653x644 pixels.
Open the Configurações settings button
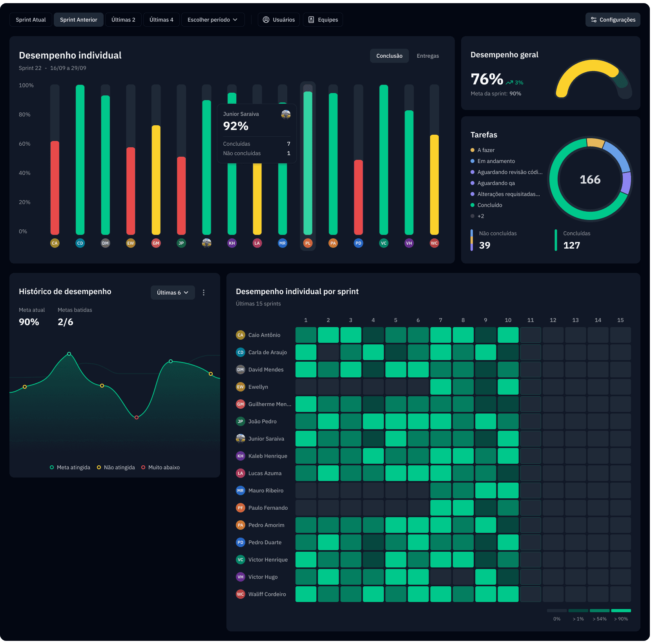pos(613,20)
